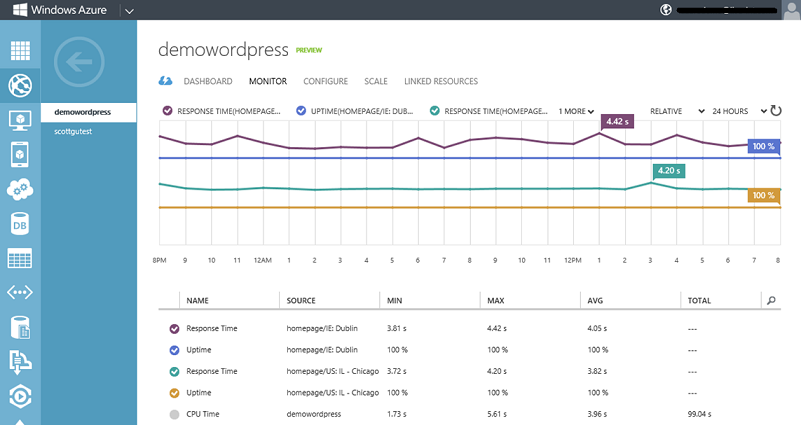This screenshot has width=801, height=425.
Task: Expand the Windows Azure header dropdown chevron
Action: pos(129,11)
